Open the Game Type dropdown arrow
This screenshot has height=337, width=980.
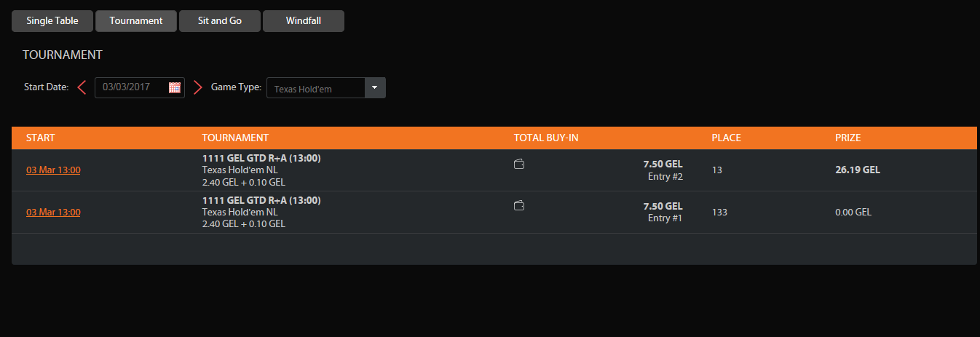(374, 87)
